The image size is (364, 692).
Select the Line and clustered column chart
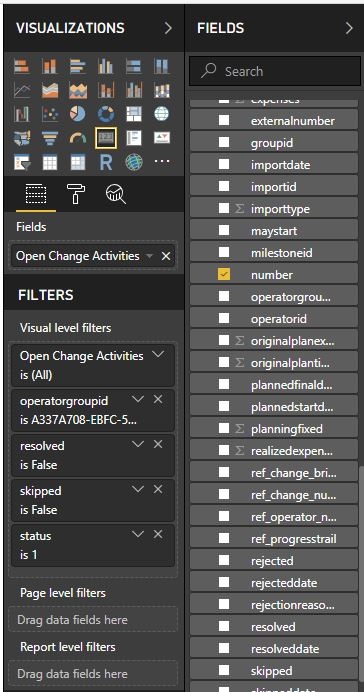point(134,90)
